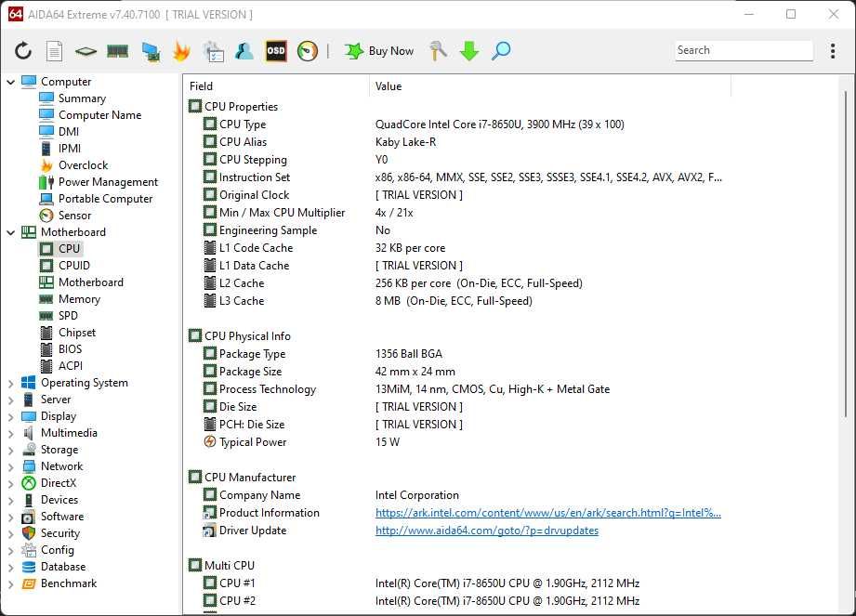Open the aida64.com driver update link
The height and width of the screenshot is (616, 856).
pyautogui.click(x=486, y=531)
